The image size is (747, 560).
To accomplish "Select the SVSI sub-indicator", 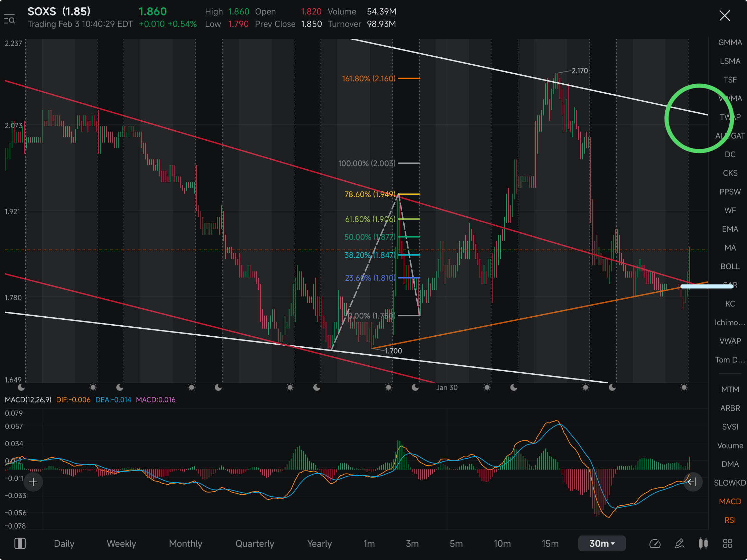I will click(730, 427).
